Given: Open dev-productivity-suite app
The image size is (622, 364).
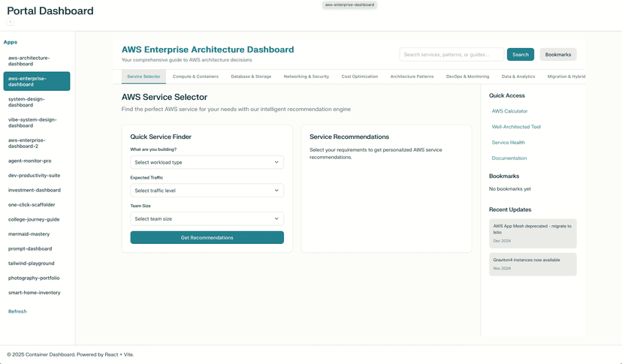Looking at the screenshot, I should pos(37,176).
